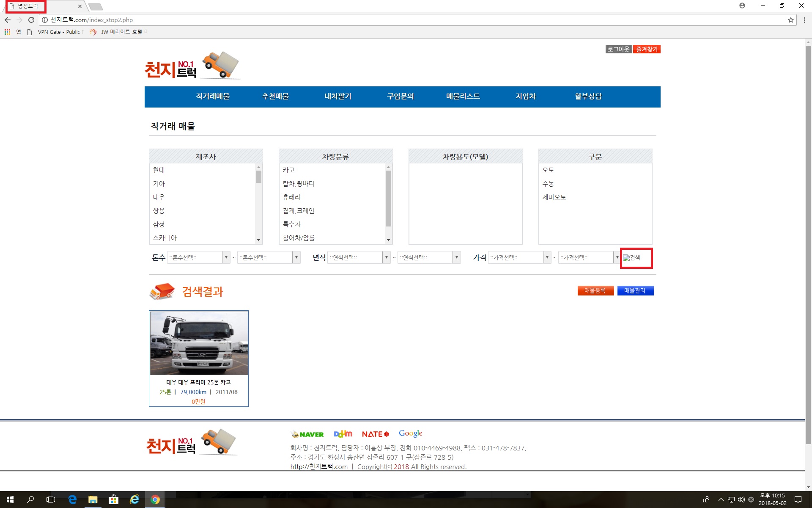The width and height of the screenshot is (812, 508).
Task: Open second 가격선택 dropdown
Action: click(590, 257)
